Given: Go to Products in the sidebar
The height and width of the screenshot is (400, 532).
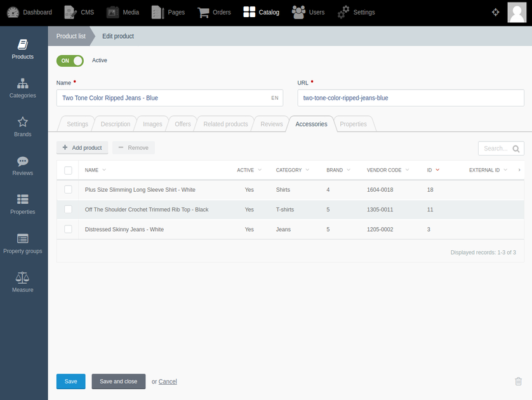Looking at the screenshot, I should [23, 50].
